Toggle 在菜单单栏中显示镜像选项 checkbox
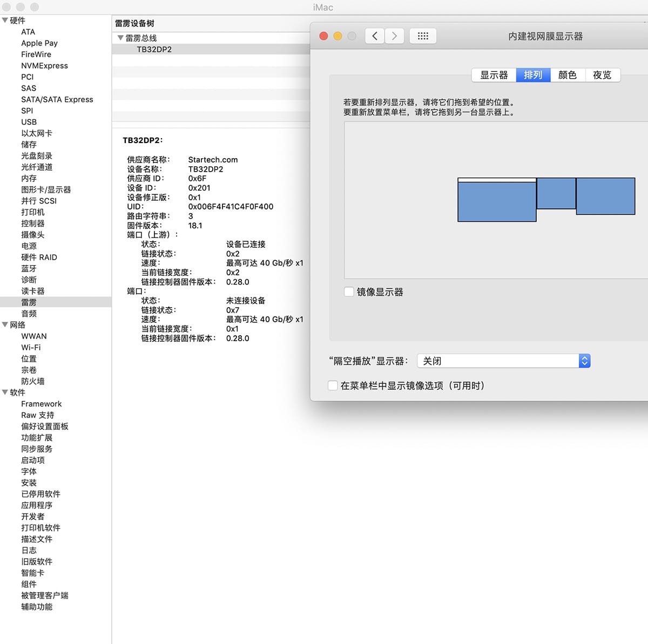This screenshot has height=644, width=648. [x=333, y=385]
